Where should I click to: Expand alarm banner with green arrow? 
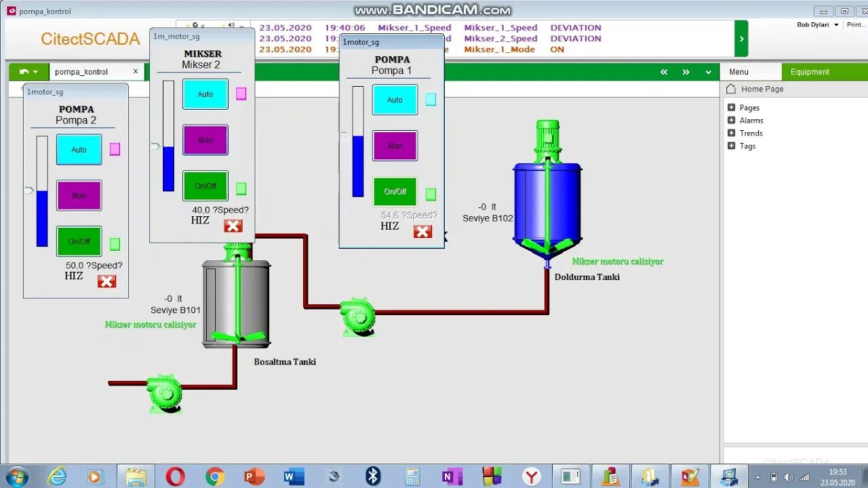[x=741, y=39]
